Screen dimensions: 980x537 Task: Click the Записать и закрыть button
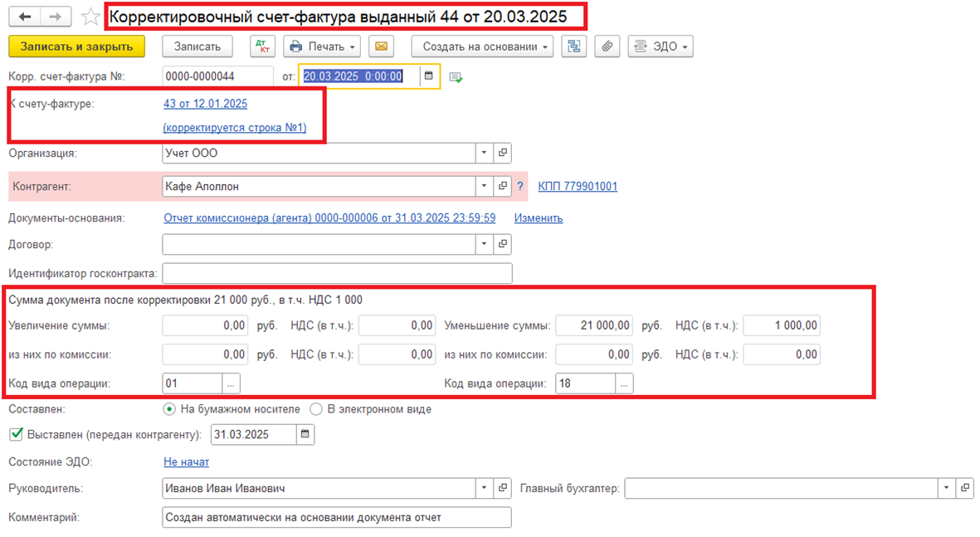click(76, 47)
